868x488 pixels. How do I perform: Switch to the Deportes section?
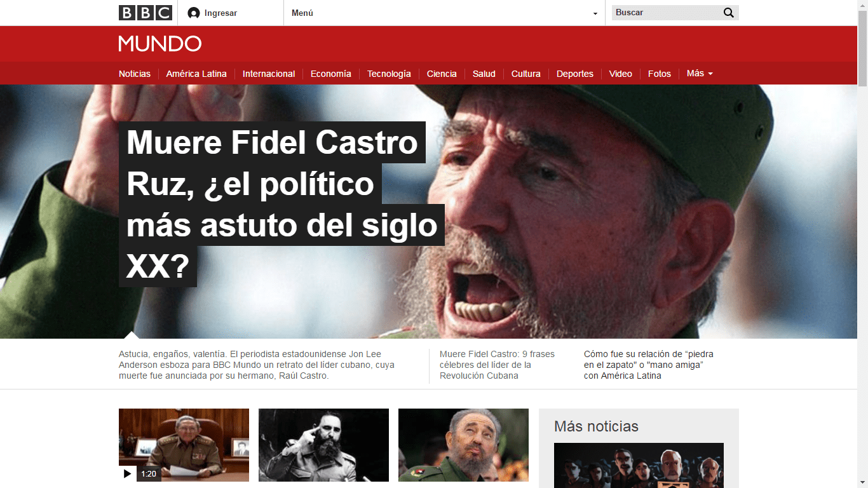(574, 73)
